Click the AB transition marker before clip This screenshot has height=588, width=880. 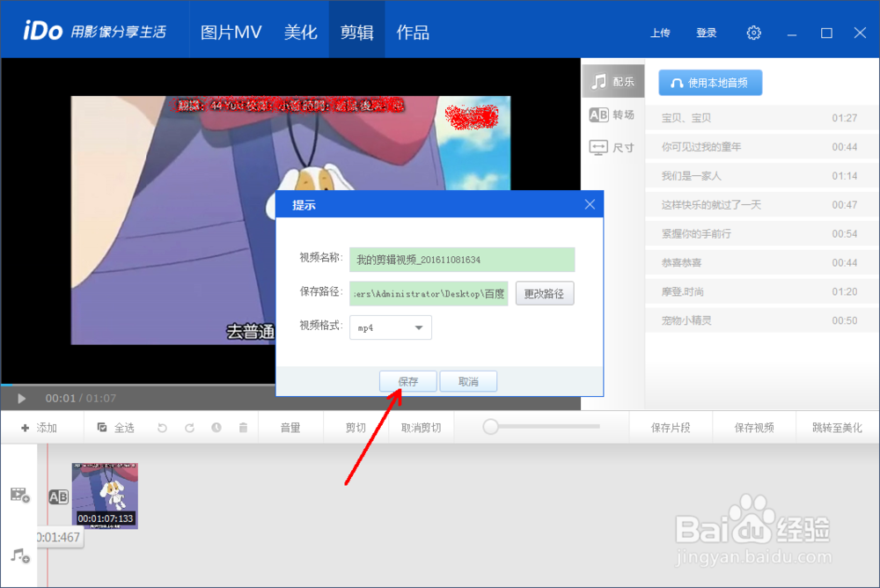point(58,496)
